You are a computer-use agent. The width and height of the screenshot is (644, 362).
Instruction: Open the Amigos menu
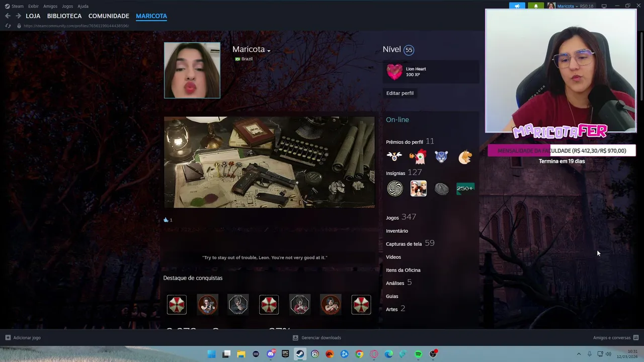tap(50, 6)
